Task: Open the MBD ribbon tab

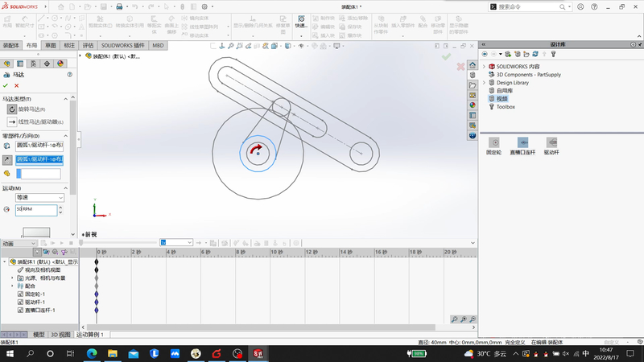Action: 158,46
